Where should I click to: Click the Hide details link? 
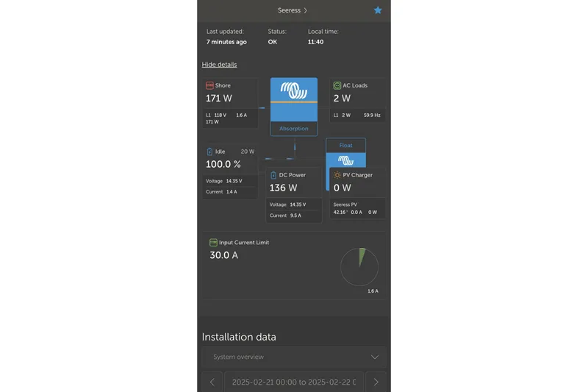click(219, 65)
